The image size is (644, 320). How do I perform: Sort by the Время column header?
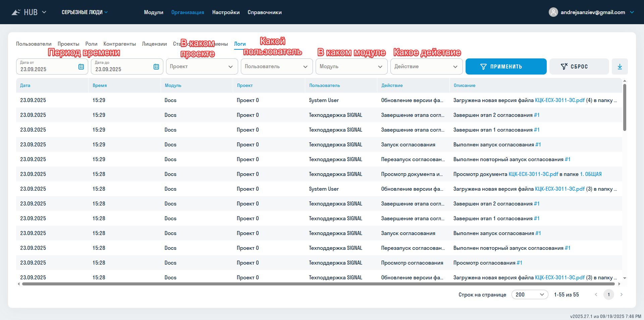click(100, 86)
